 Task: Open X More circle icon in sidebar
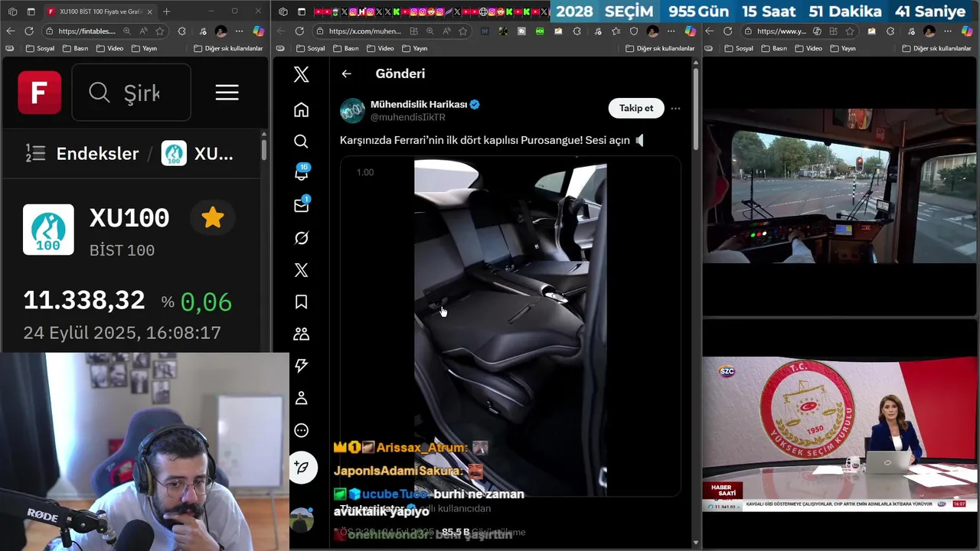coord(301,430)
